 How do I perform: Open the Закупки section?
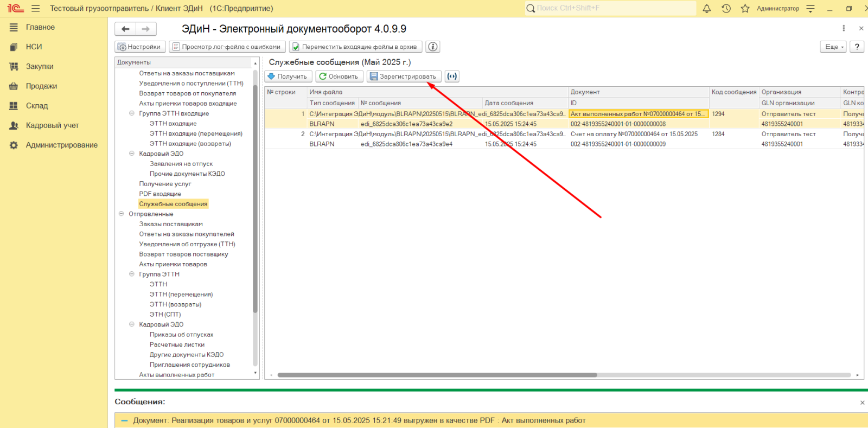tap(40, 66)
